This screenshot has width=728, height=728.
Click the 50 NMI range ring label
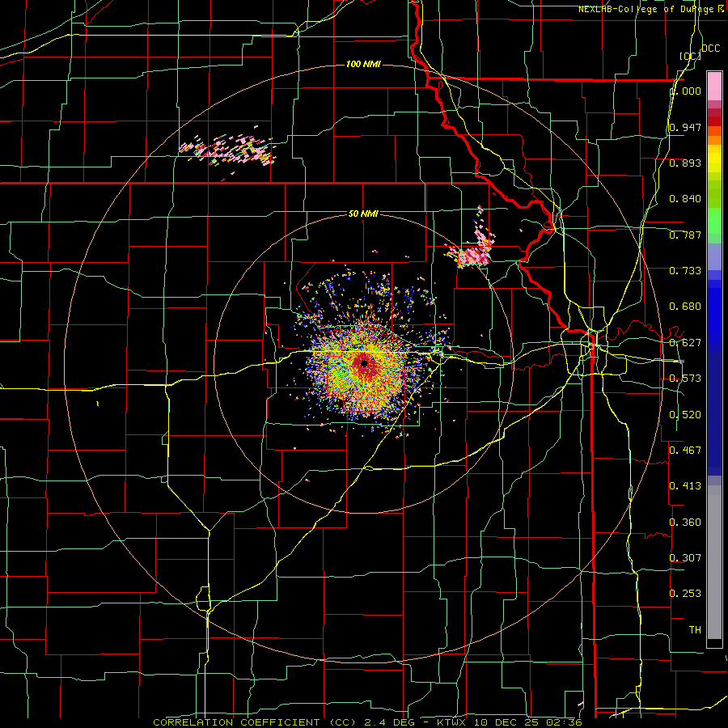(x=363, y=214)
